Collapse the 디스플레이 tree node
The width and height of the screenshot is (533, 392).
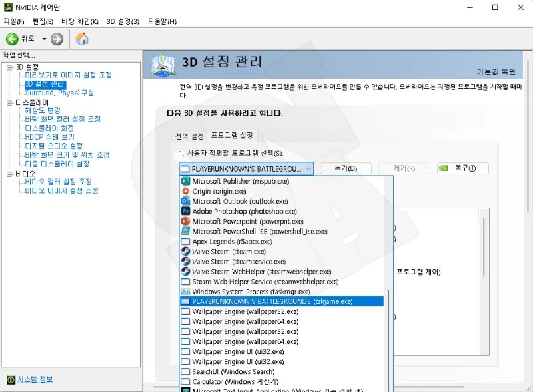tap(9, 103)
